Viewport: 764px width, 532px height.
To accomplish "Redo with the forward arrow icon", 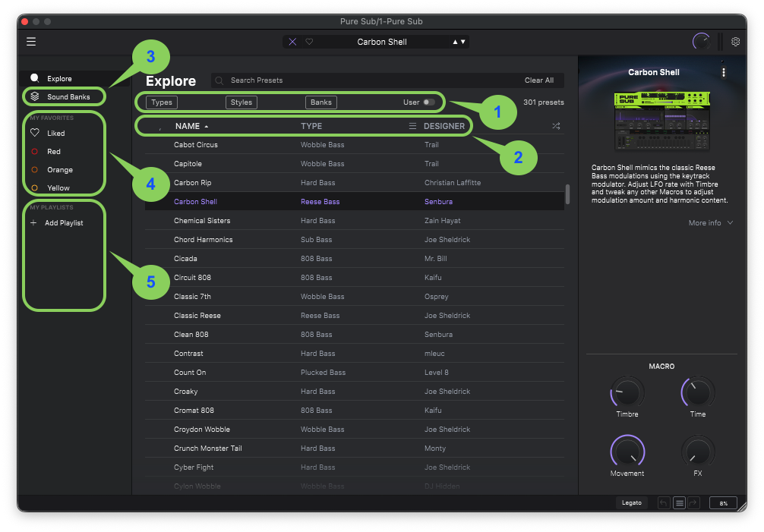I will [x=693, y=503].
